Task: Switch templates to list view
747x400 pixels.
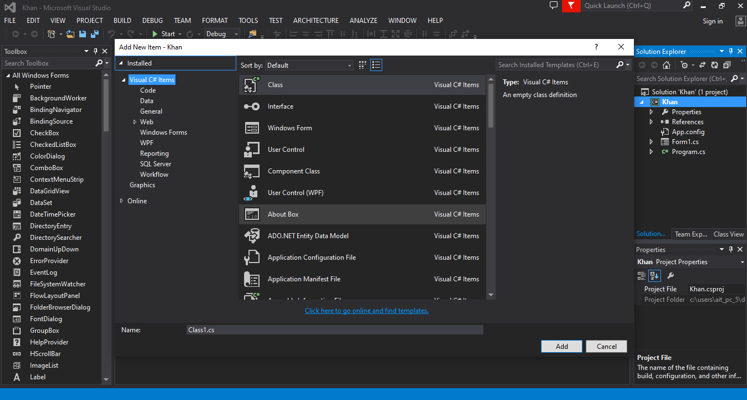Action: [x=376, y=65]
